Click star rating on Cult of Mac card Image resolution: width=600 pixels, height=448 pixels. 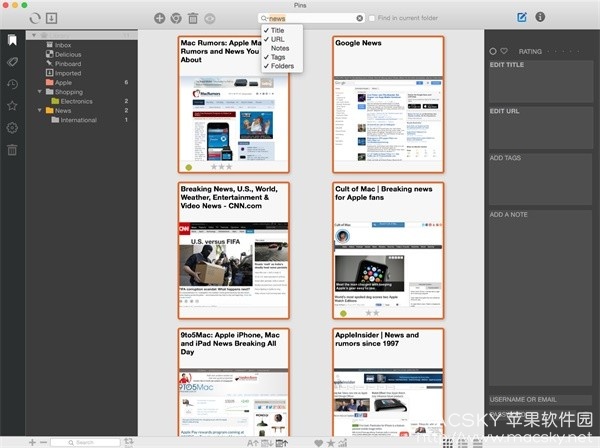(x=372, y=313)
